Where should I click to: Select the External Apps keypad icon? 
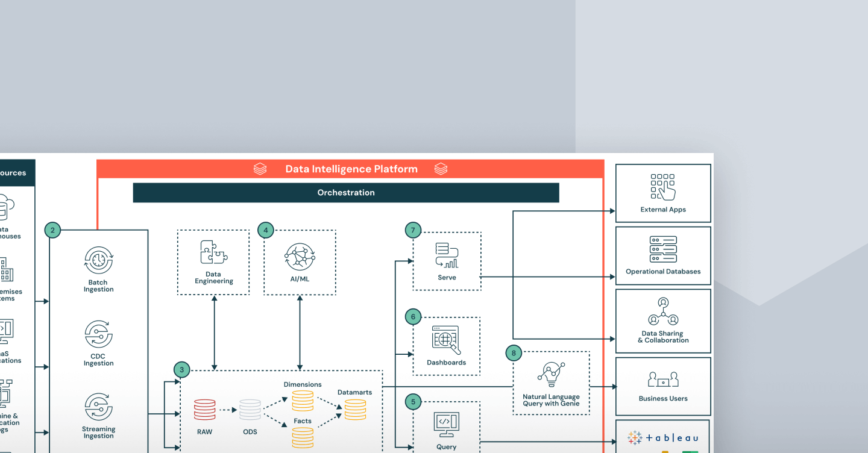point(663,187)
